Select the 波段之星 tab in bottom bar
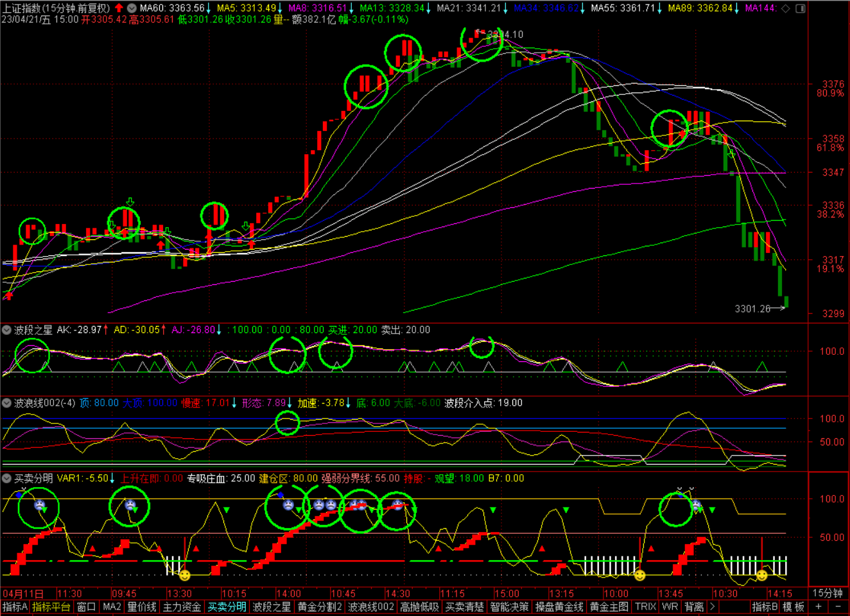 [271, 606]
